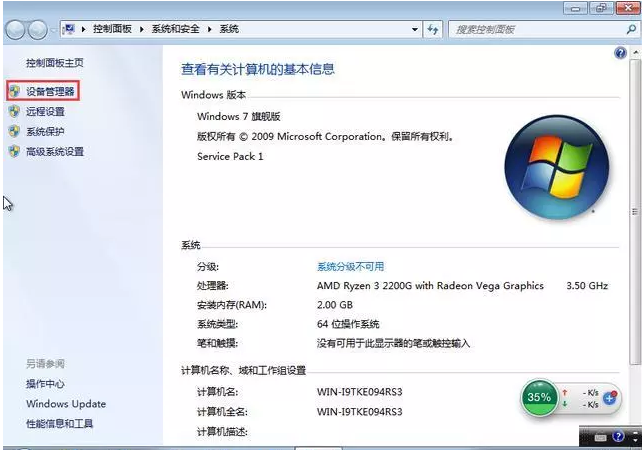Select 系统 breadcrumb in address bar

tap(229, 29)
